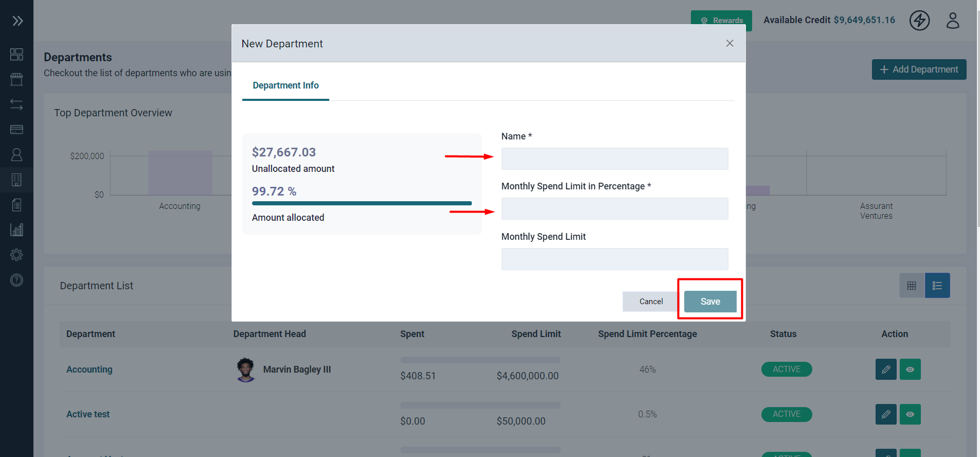Click the Active test spend progress bar
The height and width of the screenshot is (457, 980).
[480, 405]
